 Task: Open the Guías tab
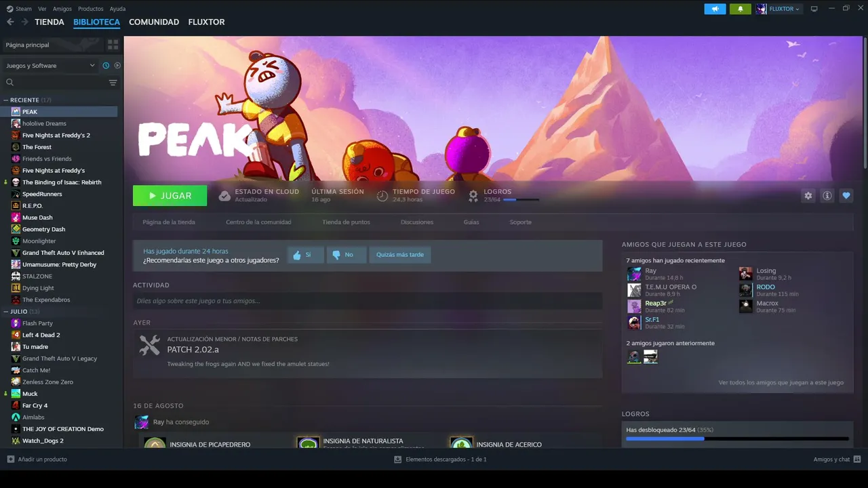click(471, 222)
